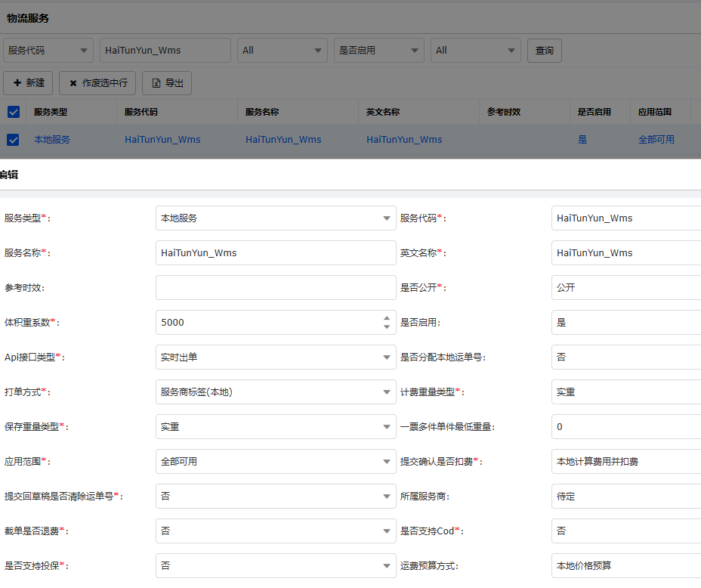Click the 是否公开 field showing 公开

pyautogui.click(x=626, y=287)
